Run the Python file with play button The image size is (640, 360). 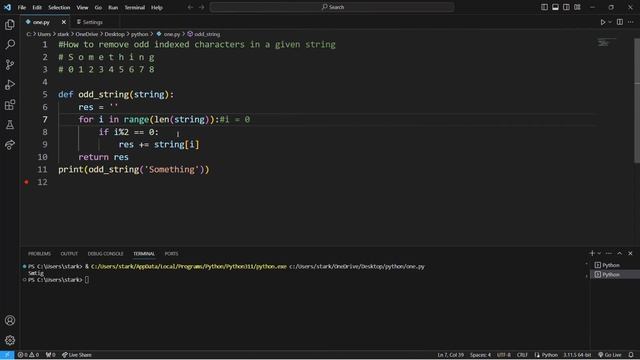(602, 22)
